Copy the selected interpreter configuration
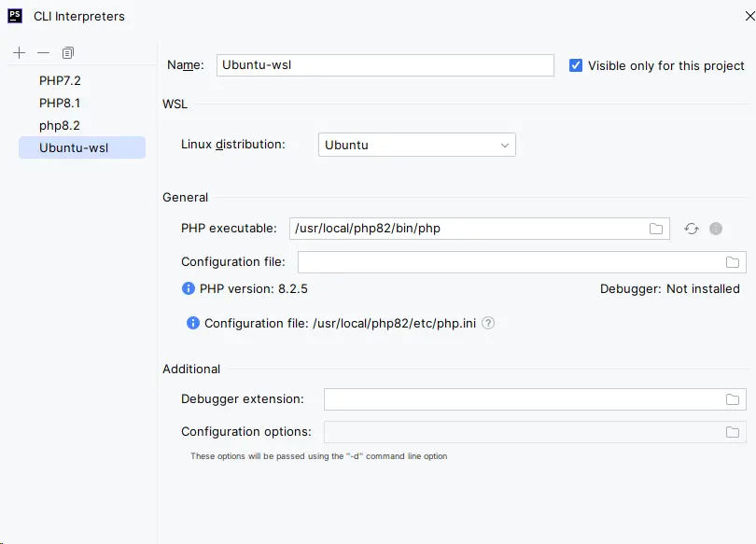This screenshot has width=756, height=544. pyautogui.click(x=68, y=52)
